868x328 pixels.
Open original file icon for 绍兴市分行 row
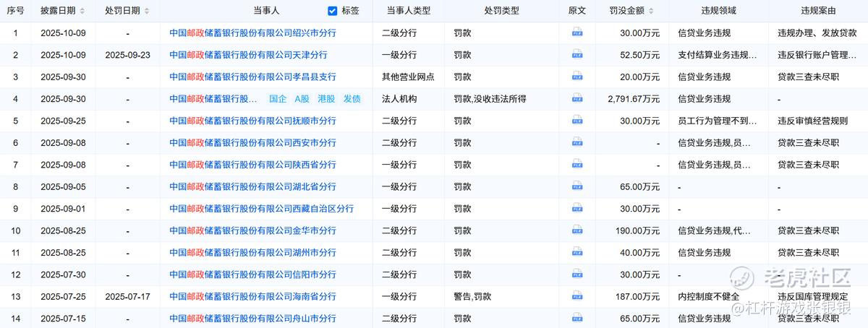(577, 33)
